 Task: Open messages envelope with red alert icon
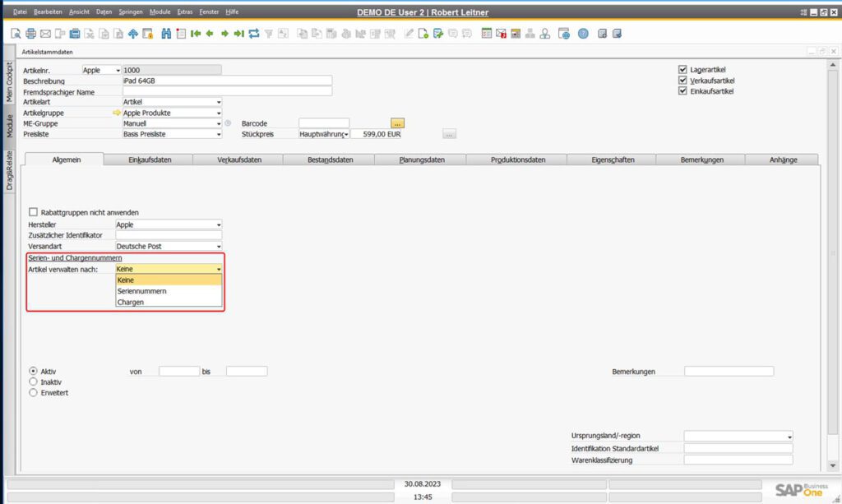(501, 34)
